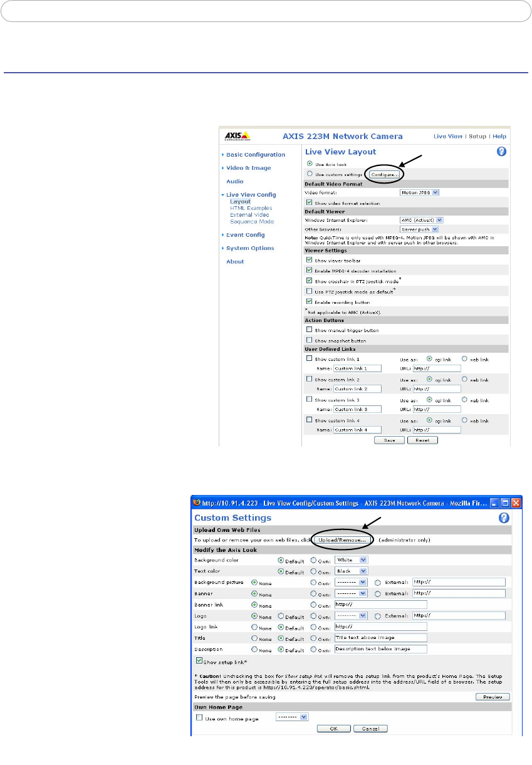Viewport: 532px width, 765px height.
Task: Click Save button on Live View Layout
Action: coord(389,440)
